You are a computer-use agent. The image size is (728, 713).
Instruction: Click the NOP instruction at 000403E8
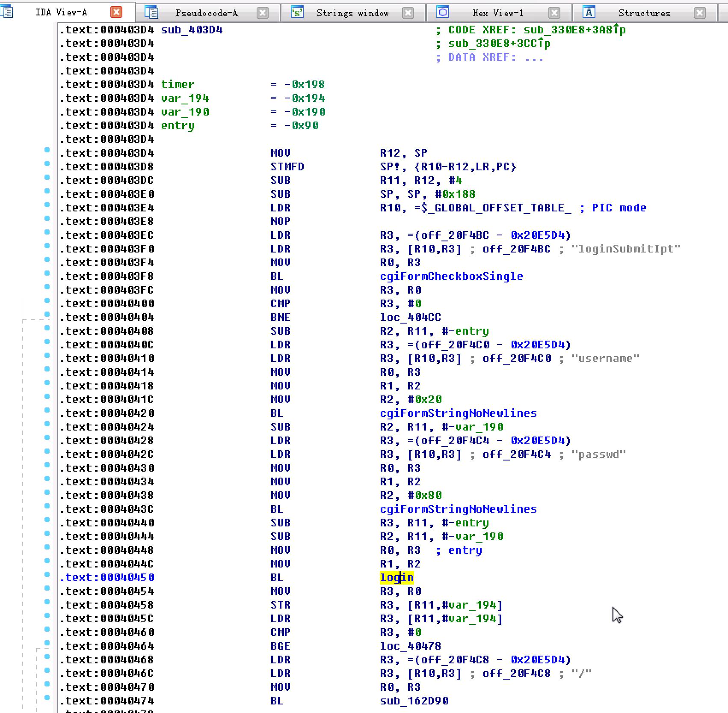pos(280,221)
